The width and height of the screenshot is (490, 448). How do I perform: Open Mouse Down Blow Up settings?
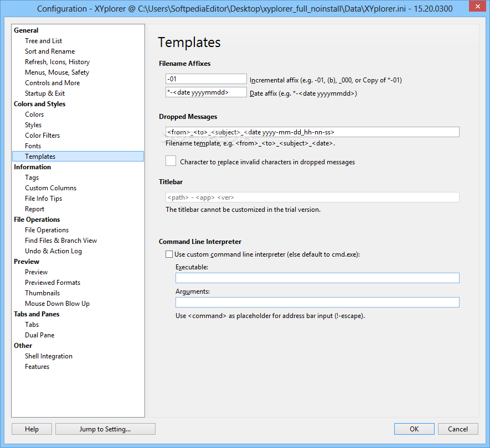[57, 304]
